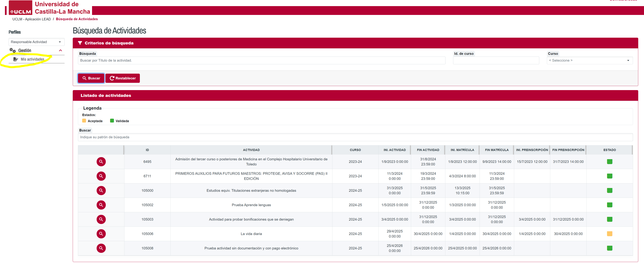Expand the Curso Seleccione dropdown
Viewport: 644px width, 263px height.
coord(589,60)
